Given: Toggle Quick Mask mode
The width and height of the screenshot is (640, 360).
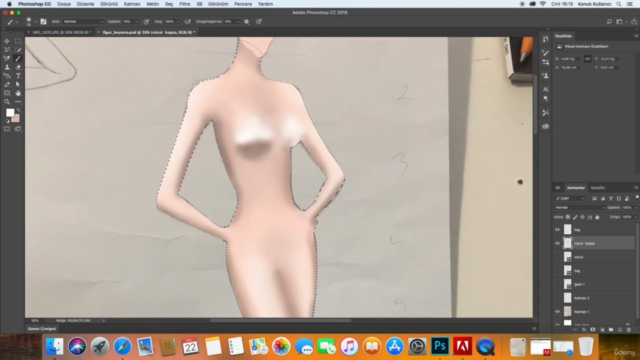Looking at the screenshot, I should coord(7,129).
